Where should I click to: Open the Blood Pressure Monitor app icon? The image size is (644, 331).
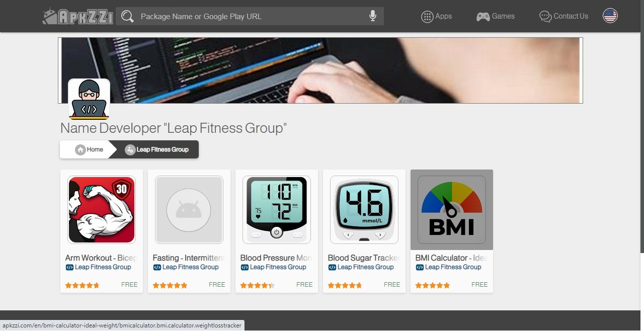(277, 210)
